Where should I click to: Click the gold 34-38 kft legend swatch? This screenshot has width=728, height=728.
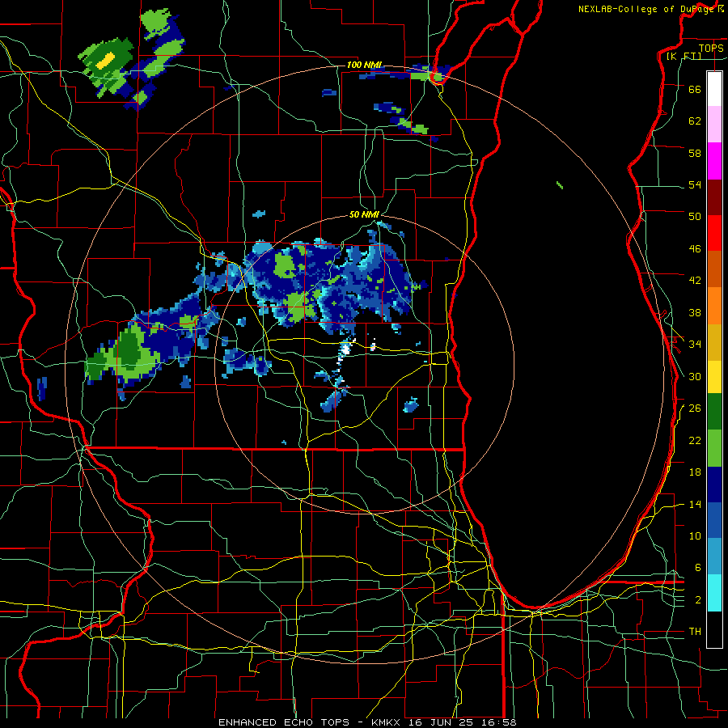coord(714,341)
